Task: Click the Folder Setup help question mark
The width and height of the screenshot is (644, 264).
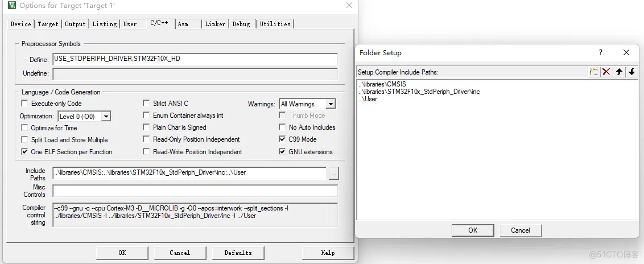Action: coord(600,52)
